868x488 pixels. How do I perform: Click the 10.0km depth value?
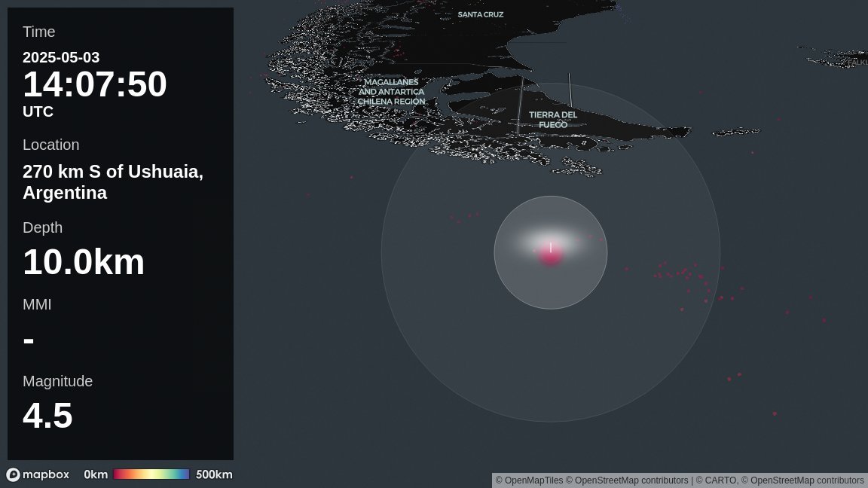click(x=84, y=262)
